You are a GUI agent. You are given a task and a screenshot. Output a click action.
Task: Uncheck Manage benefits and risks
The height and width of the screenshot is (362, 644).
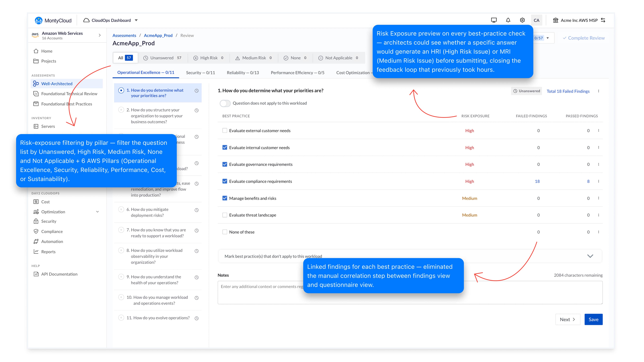point(225,198)
